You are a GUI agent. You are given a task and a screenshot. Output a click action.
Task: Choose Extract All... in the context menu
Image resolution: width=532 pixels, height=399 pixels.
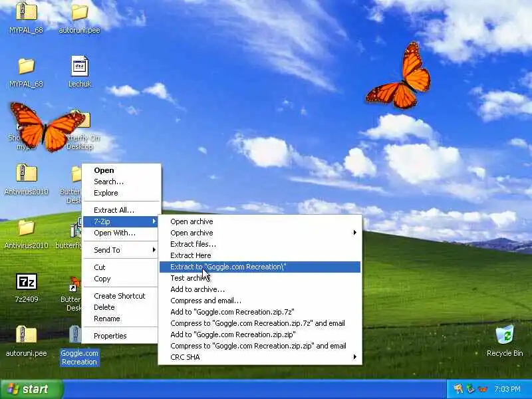121,210
